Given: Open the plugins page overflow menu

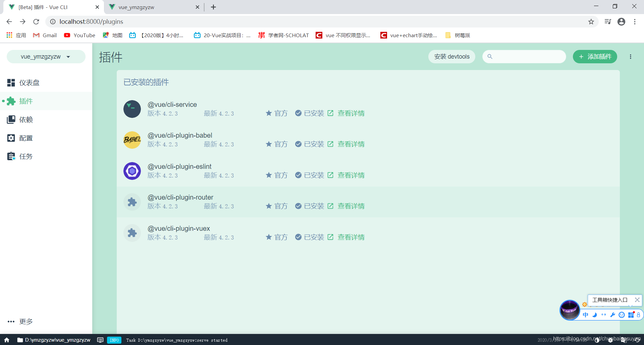Looking at the screenshot, I should coord(631,57).
